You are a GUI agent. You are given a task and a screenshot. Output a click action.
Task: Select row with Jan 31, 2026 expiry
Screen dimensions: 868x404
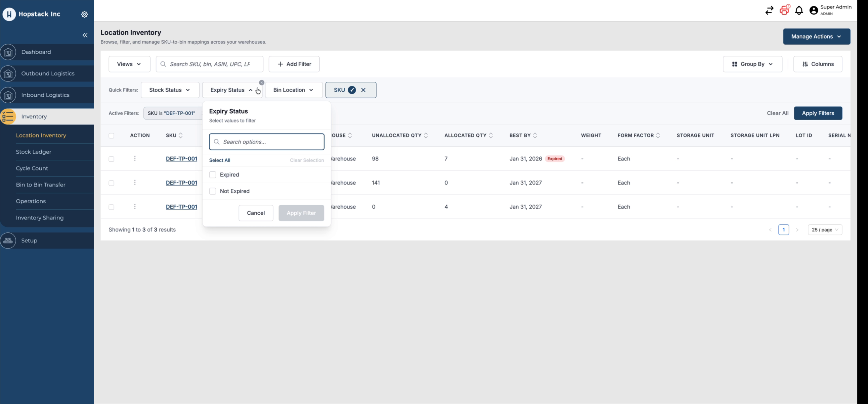[111, 159]
